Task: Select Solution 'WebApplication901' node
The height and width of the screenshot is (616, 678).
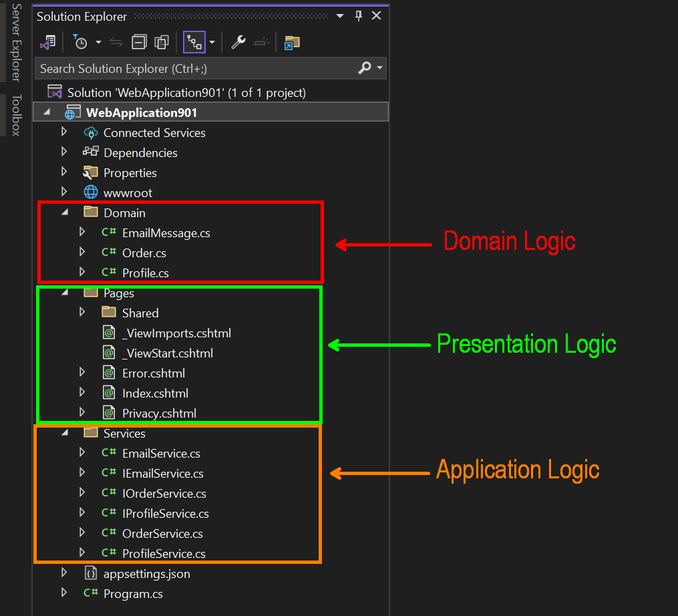Action: pyautogui.click(x=186, y=93)
